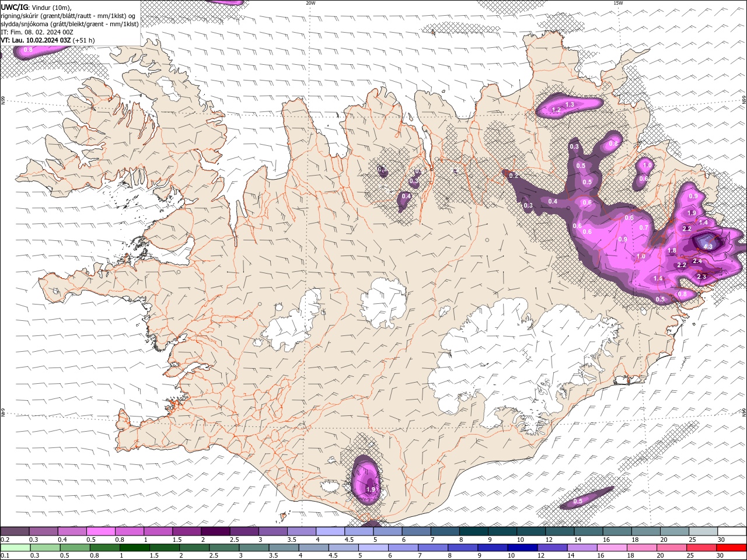
Task: Click the 1.3 value in the northeast
Action: (570, 104)
